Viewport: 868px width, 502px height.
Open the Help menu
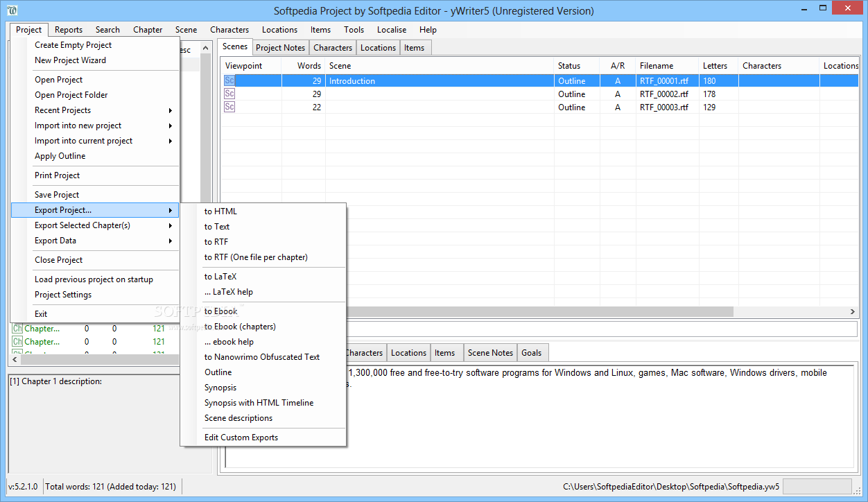428,30
